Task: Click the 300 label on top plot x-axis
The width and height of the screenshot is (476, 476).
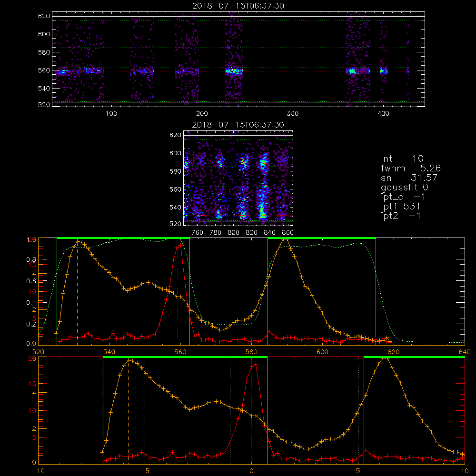Action: pos(293,114)
